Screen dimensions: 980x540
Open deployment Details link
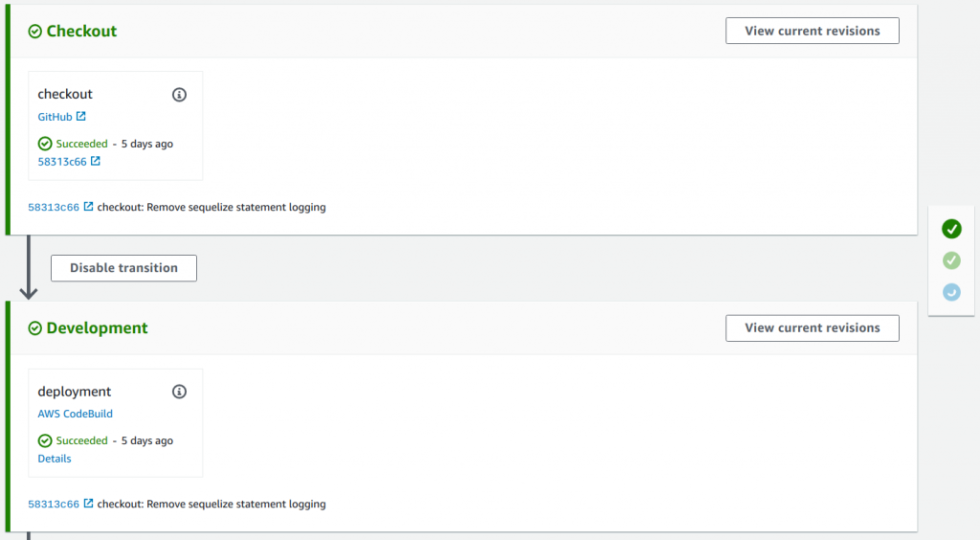[x=54, y=458]
